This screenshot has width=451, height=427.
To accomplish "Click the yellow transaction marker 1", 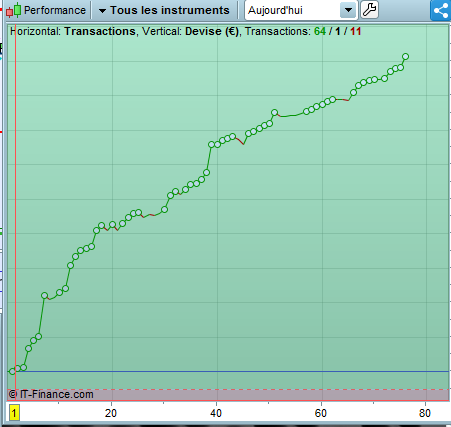I will click(x=14, y=413).
